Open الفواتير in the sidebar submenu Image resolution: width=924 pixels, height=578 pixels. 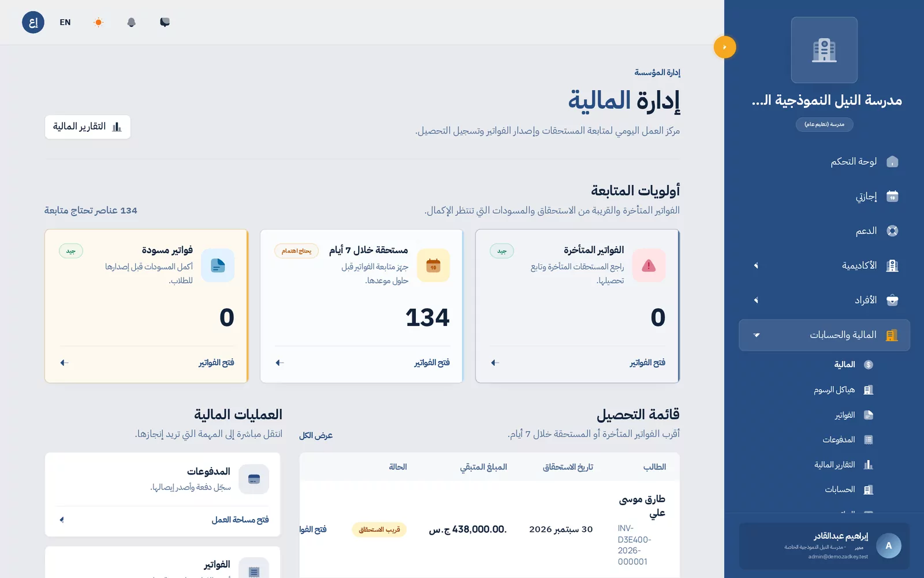pyautogui.click(x=853, y=415)
